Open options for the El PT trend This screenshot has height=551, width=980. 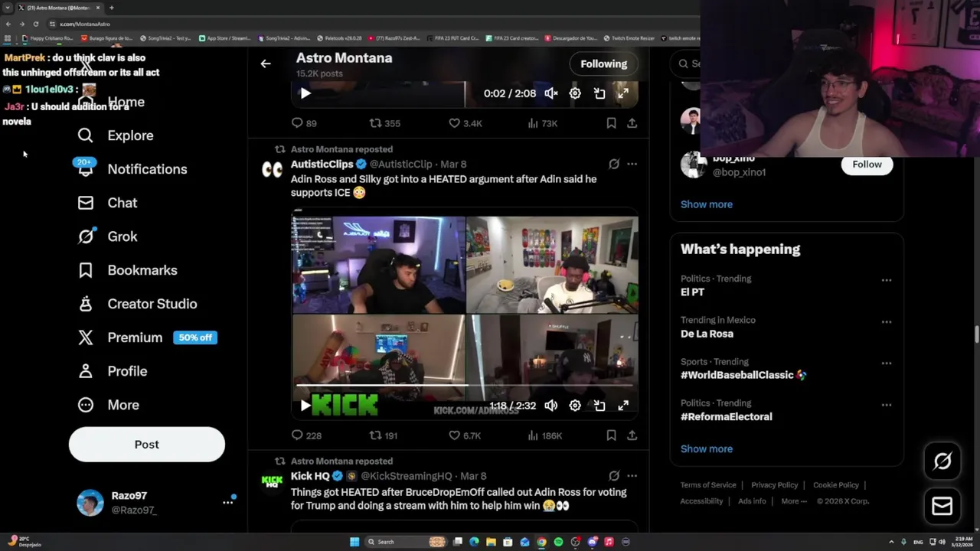click(x=886, y=280)
